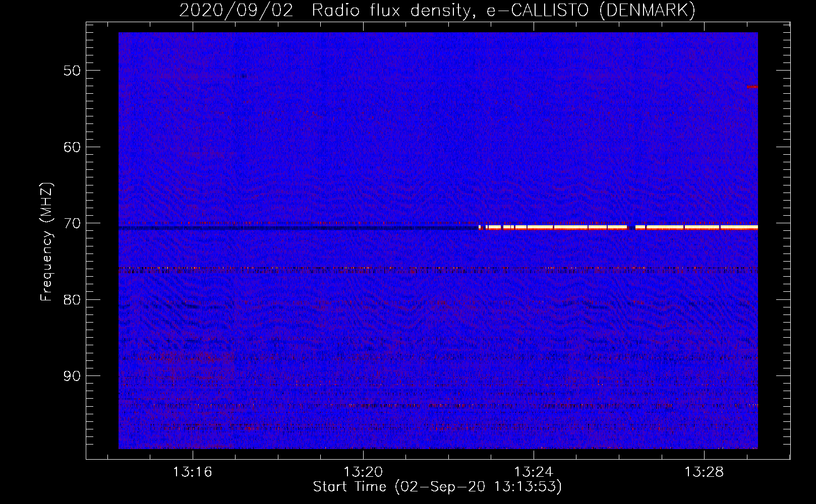Viewport: 816px width, 504px height.
Task: Click the 90 frequency tick label
Action: click(72, 376)
